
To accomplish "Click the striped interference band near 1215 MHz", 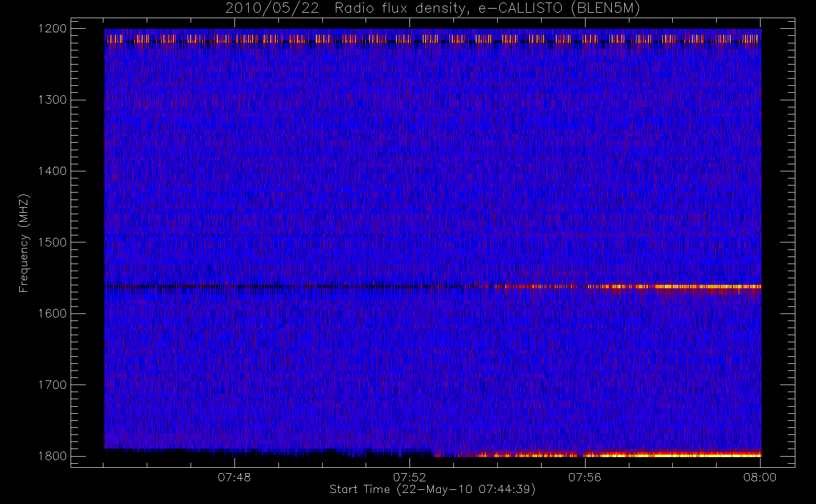I will point(433,39).
